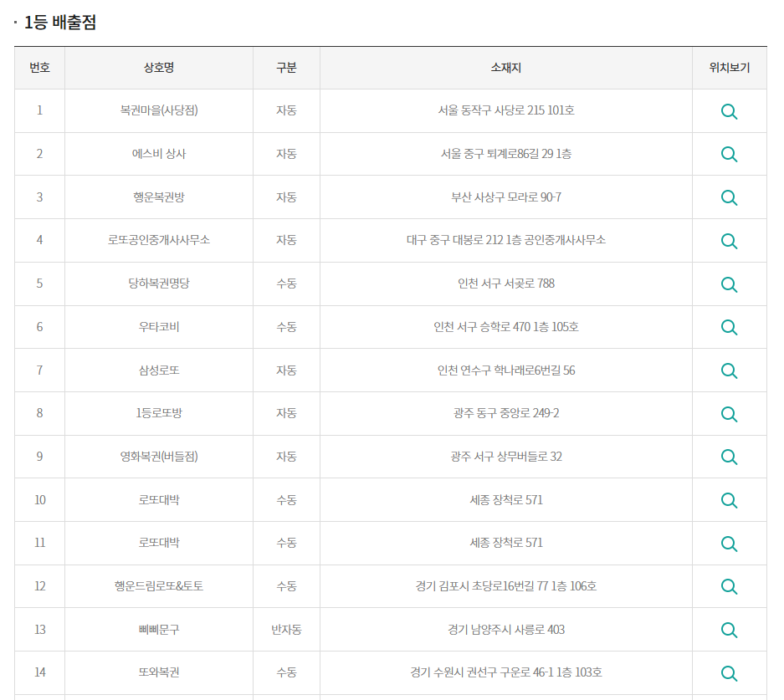
Task: Open location view for 로또공인중개사사무소
Action: coord(729,242)
